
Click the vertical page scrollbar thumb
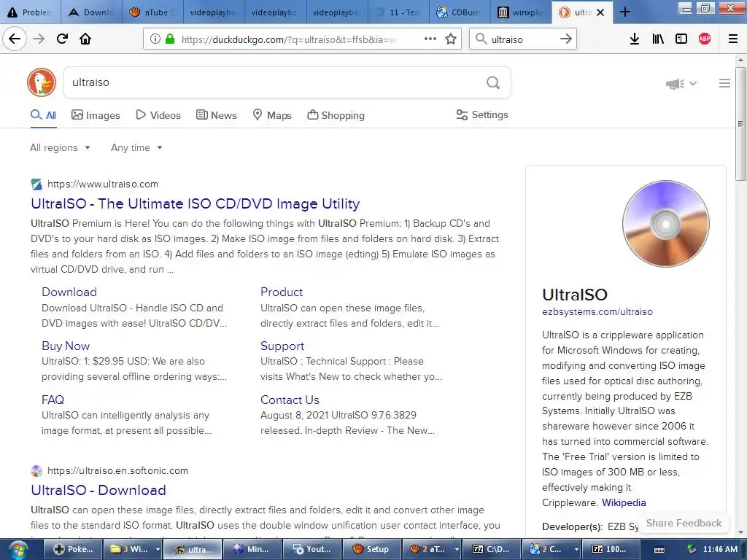(740, 124)
